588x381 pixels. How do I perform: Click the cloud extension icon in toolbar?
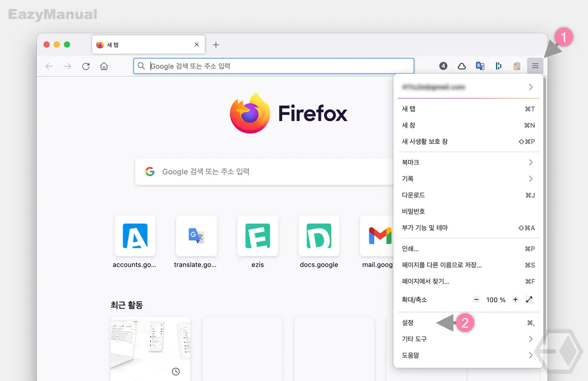462,66
